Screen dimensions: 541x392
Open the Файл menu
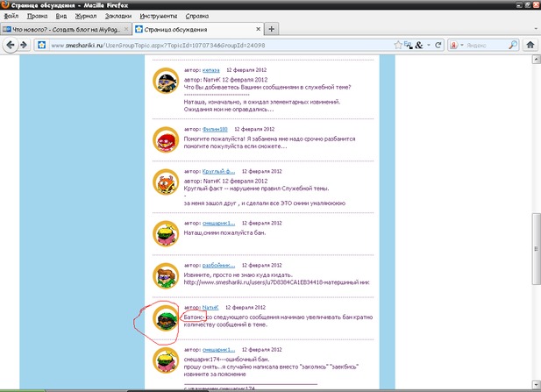11,16
